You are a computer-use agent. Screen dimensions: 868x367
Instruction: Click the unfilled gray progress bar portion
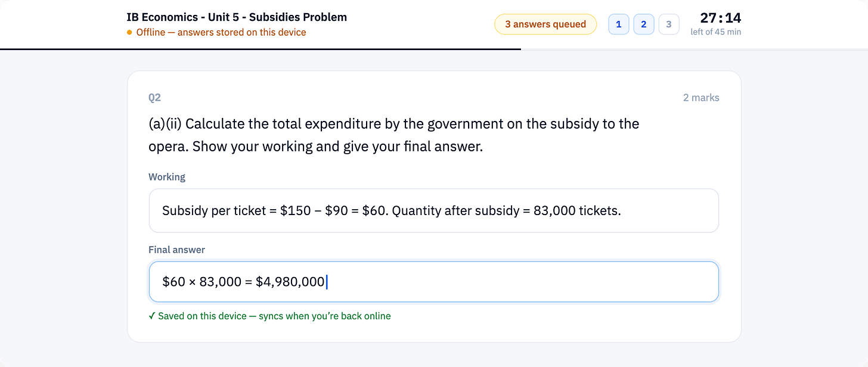pos(695,49)
